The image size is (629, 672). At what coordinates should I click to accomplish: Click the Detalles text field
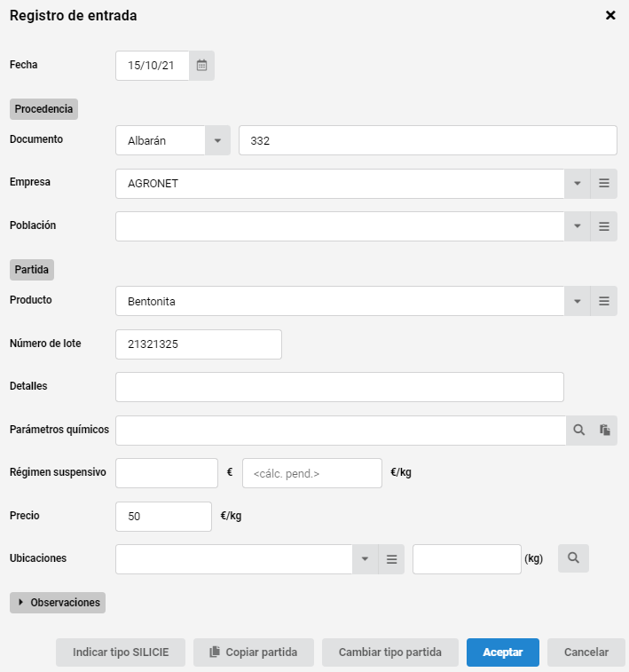340,387
